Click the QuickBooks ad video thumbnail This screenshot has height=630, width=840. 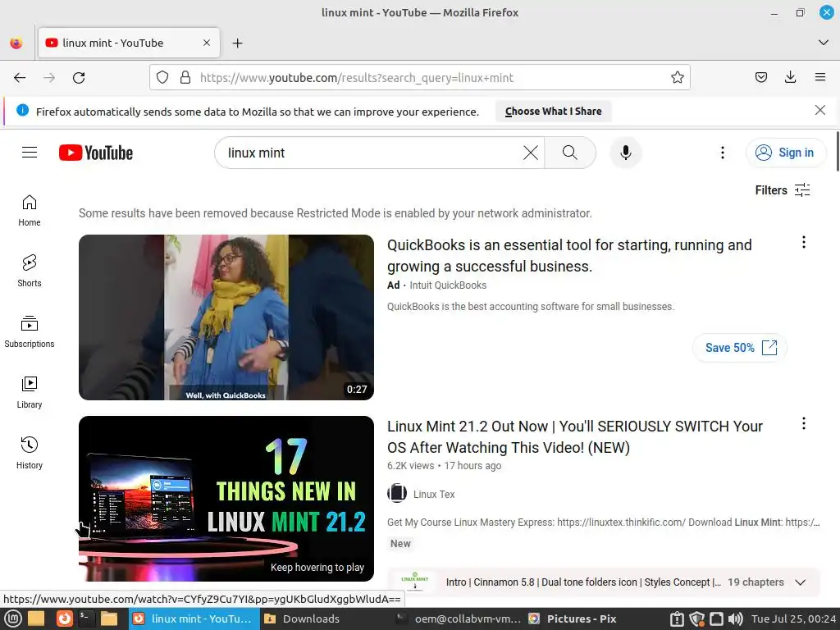point(226,317)
